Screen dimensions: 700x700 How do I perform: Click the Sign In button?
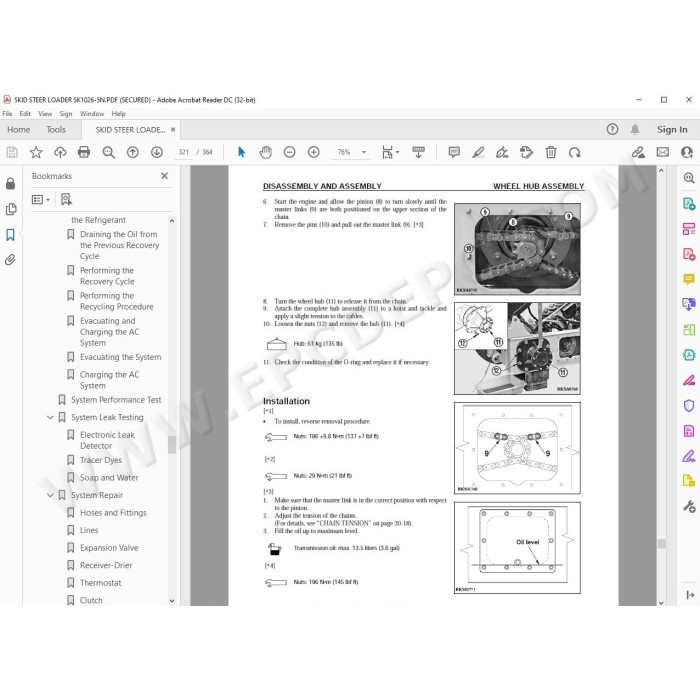(x=672, y=129)
